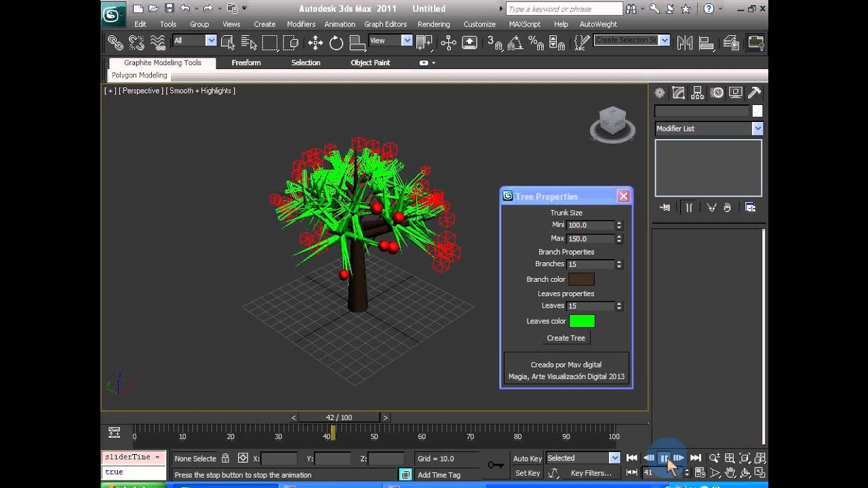Activate the Select and Link tool
The image size is (868, 488).
coord(115,43)
